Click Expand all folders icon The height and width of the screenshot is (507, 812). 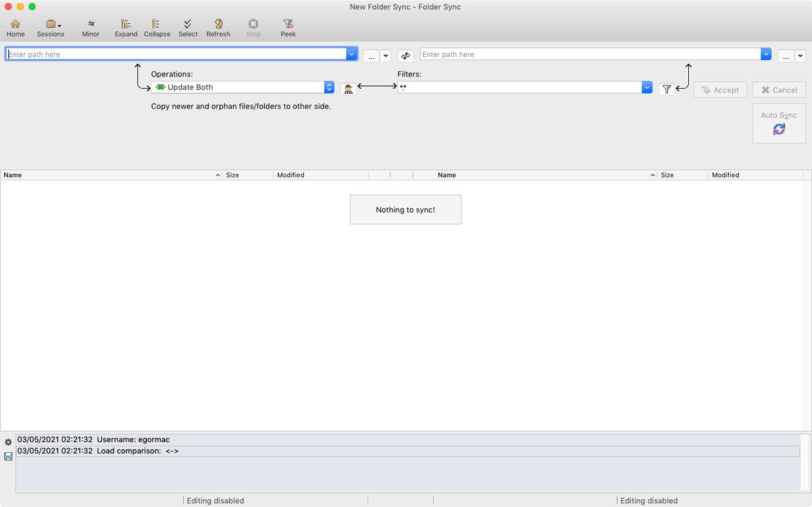click(126, 28)
